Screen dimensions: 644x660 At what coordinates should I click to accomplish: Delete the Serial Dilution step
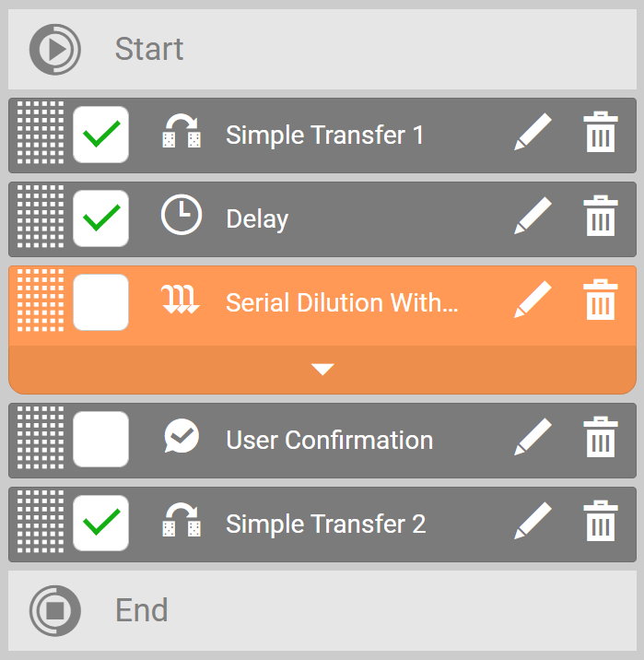pyautogui.click(x=601, y=301)
